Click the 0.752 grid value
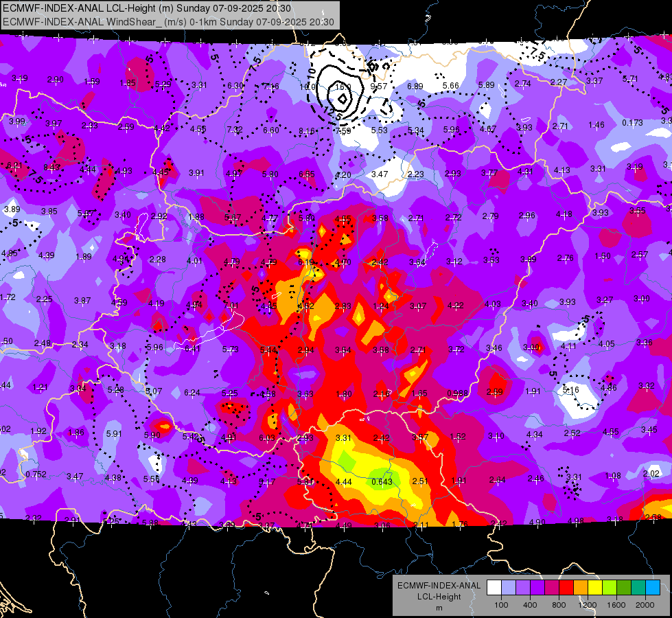The height and width of the screenshot is (618, 672). pyautogui.click(x=36, y=474)
